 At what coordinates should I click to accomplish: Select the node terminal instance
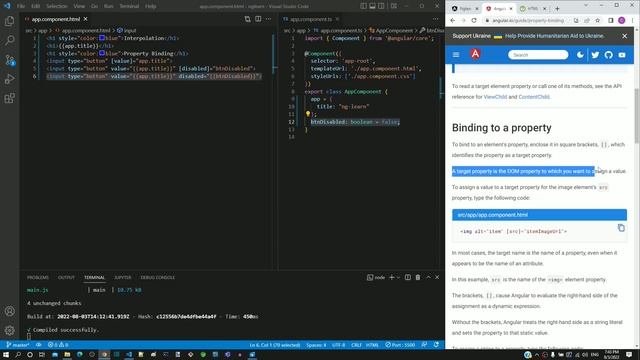[x=376, y=277]
